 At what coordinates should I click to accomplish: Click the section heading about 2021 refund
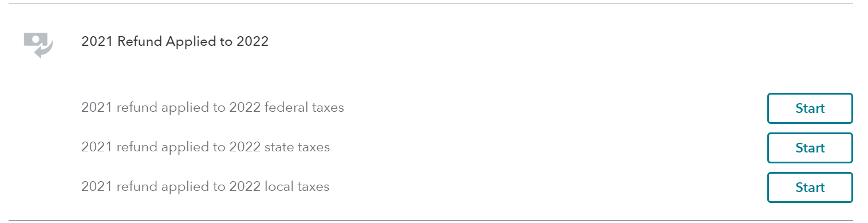[175, 41]
